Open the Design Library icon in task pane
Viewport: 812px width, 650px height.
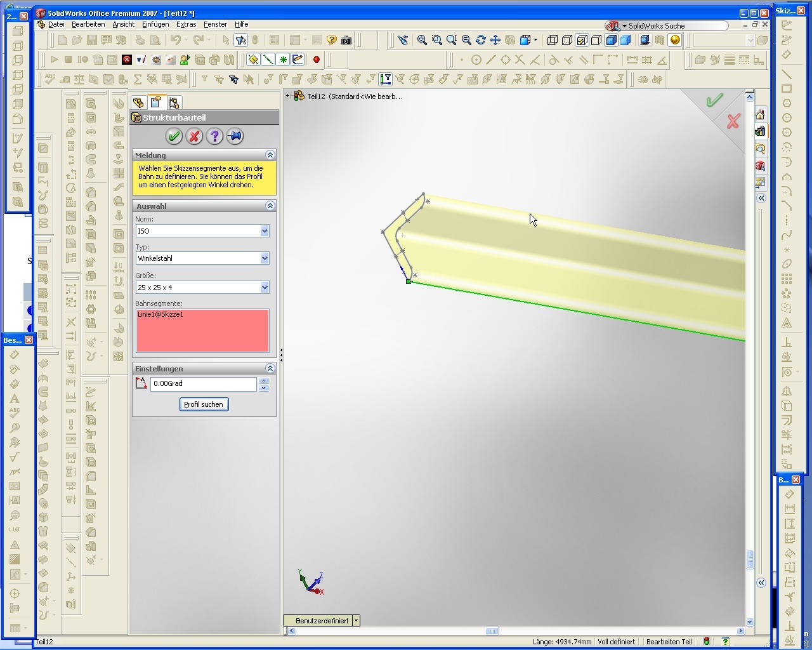click(x=760, y=131)
